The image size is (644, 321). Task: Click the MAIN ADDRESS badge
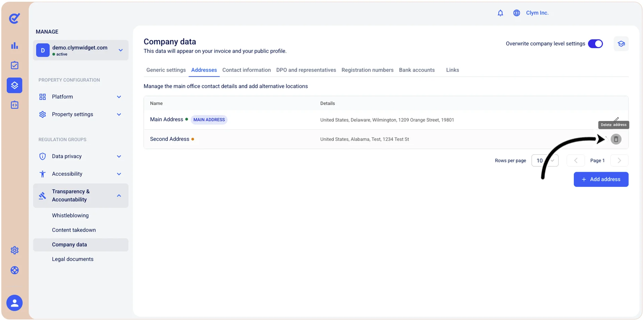point(209,120)
